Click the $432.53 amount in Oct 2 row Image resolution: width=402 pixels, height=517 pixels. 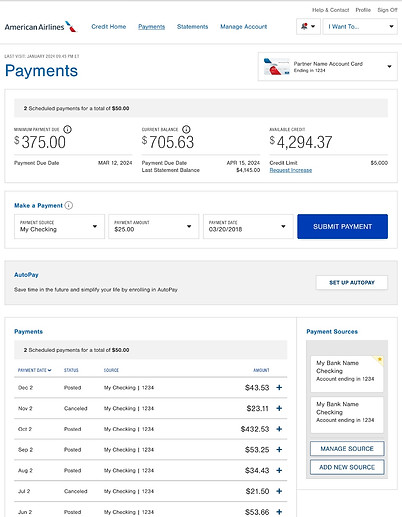click(x=255, y=429)
